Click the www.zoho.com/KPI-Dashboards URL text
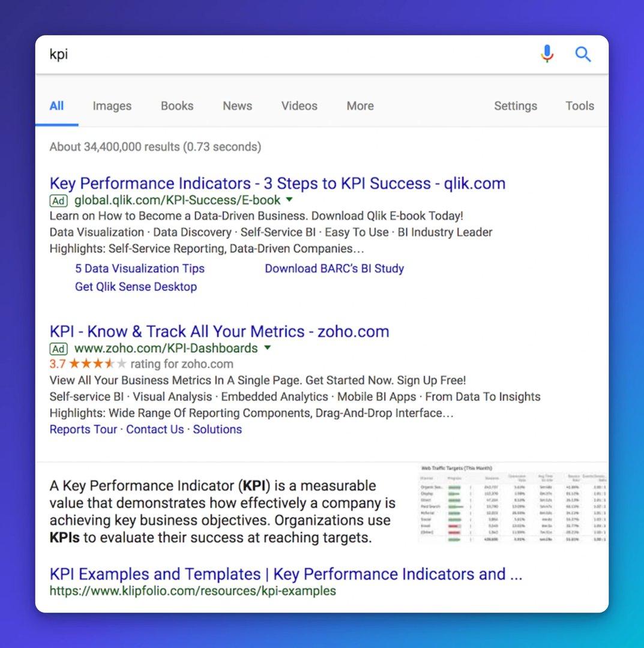 (166, 349)
